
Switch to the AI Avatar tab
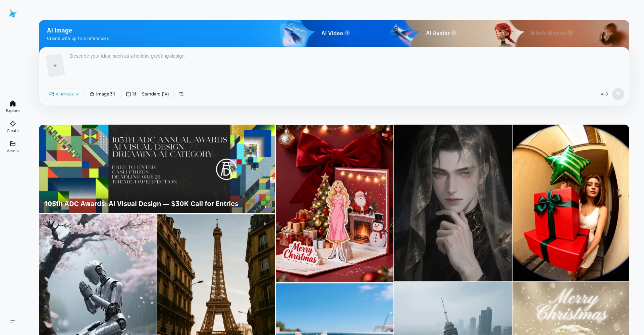tap(440, 33)
